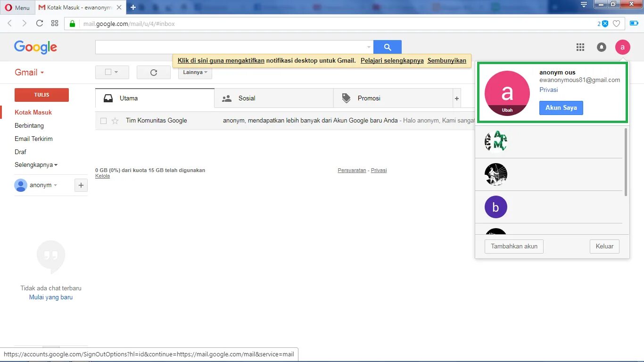Bookmark page with the heart icon
This screenshot has width=644, height=362.
[x=617, y=24]
